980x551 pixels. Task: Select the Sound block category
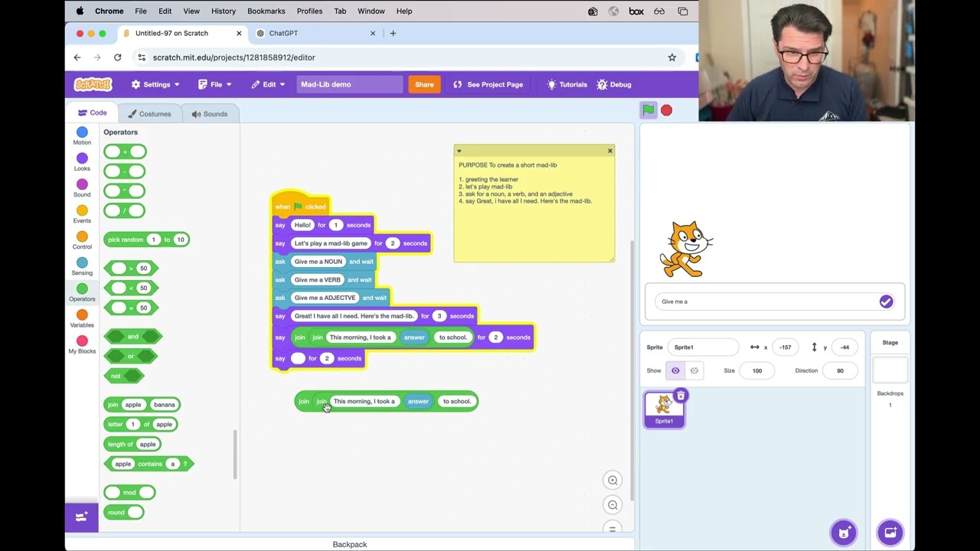point(82,188)
